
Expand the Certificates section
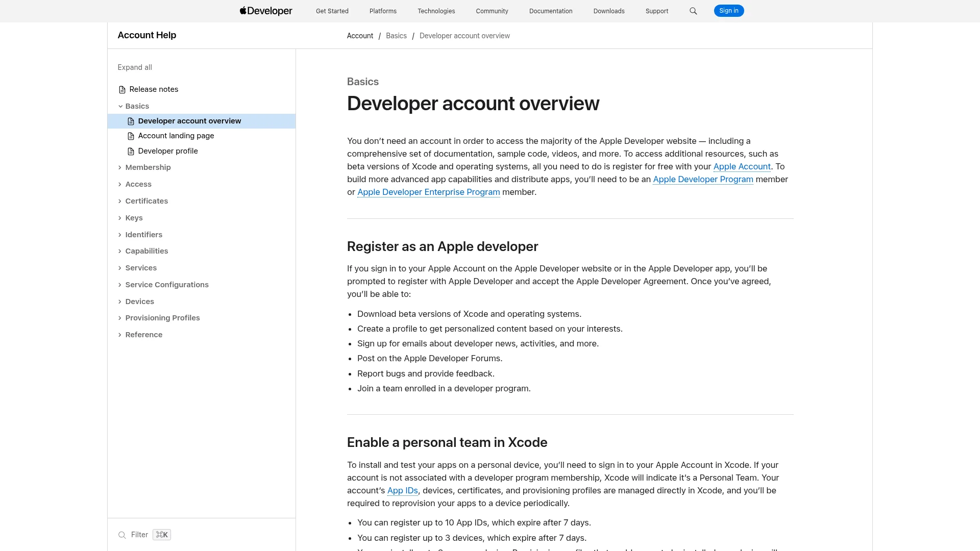coord(120,201)
